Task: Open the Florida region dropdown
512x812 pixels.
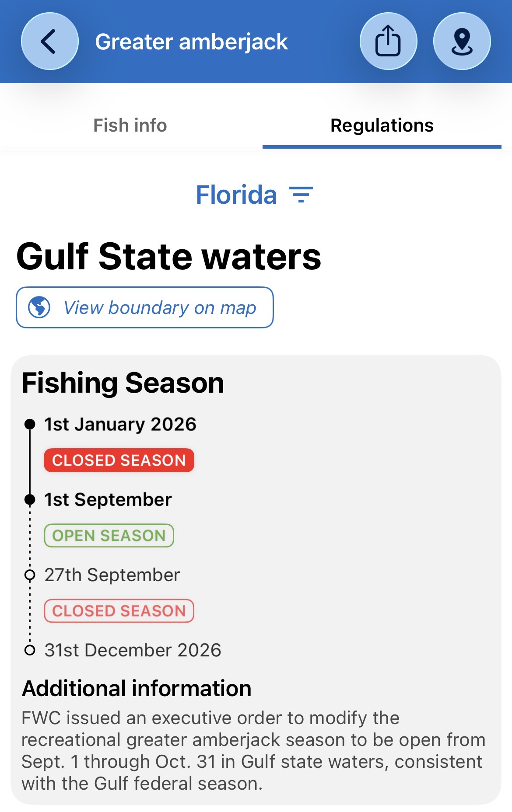Action: (x=254, y=195)
